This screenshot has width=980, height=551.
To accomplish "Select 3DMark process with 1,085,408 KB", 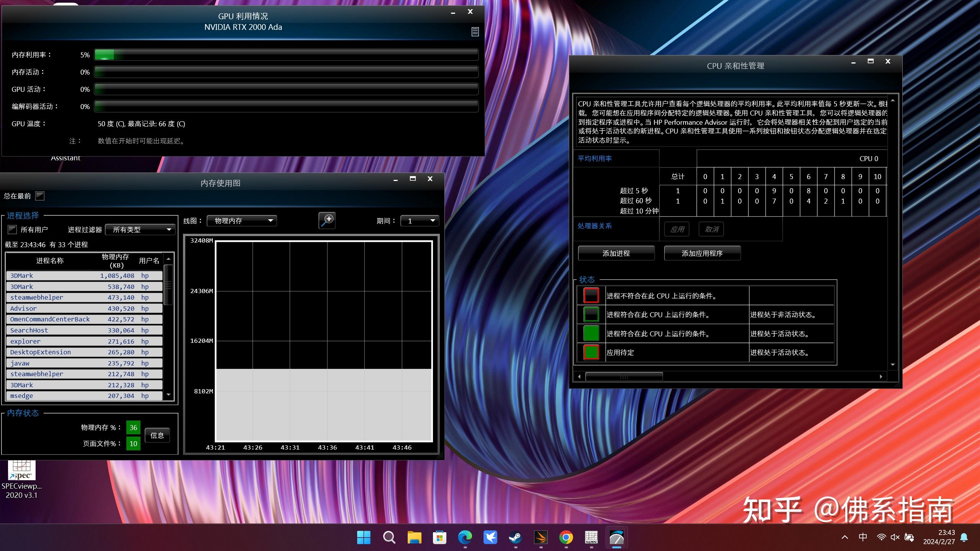I will pyautogui.click(x=84, y=275).
